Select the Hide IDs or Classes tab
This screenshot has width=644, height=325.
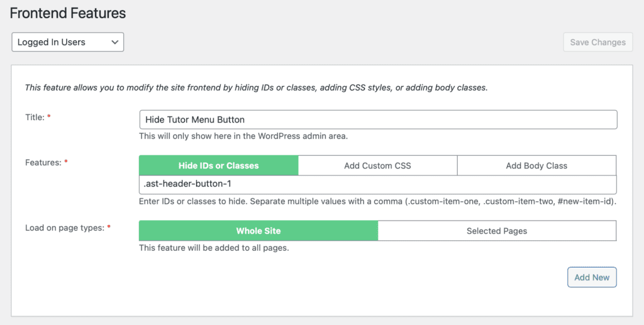[218, 165]
